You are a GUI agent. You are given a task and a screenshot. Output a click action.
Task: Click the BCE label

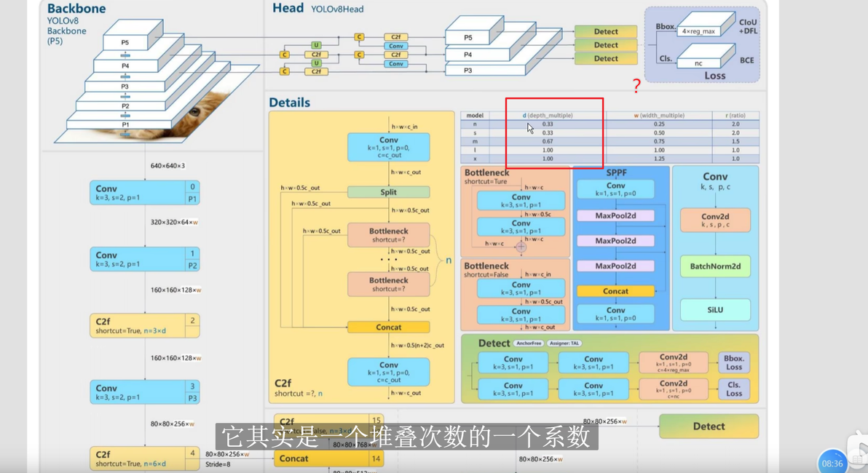(747, 60)
